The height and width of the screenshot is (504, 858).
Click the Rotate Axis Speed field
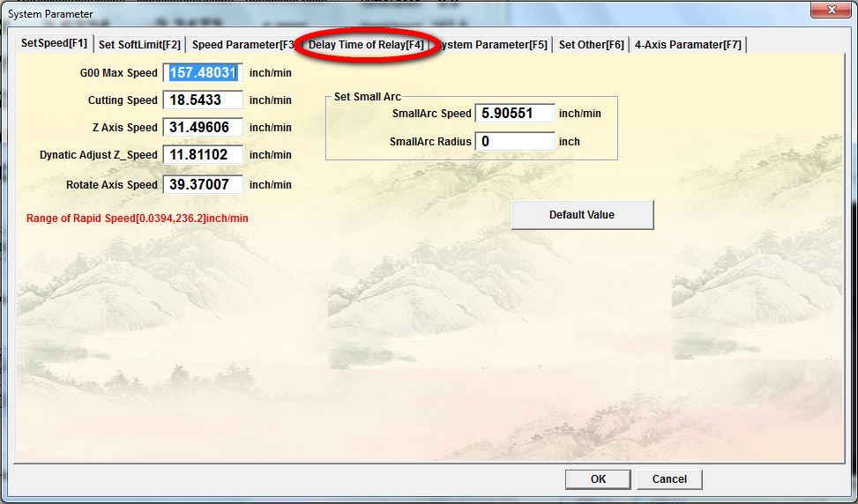pyautogui.click(x=203, y=185)
